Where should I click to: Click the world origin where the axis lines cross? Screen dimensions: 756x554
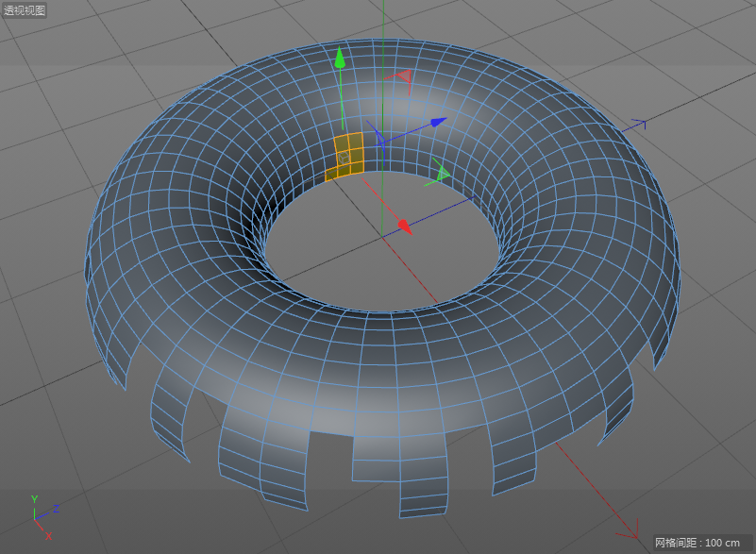(383, 233)
